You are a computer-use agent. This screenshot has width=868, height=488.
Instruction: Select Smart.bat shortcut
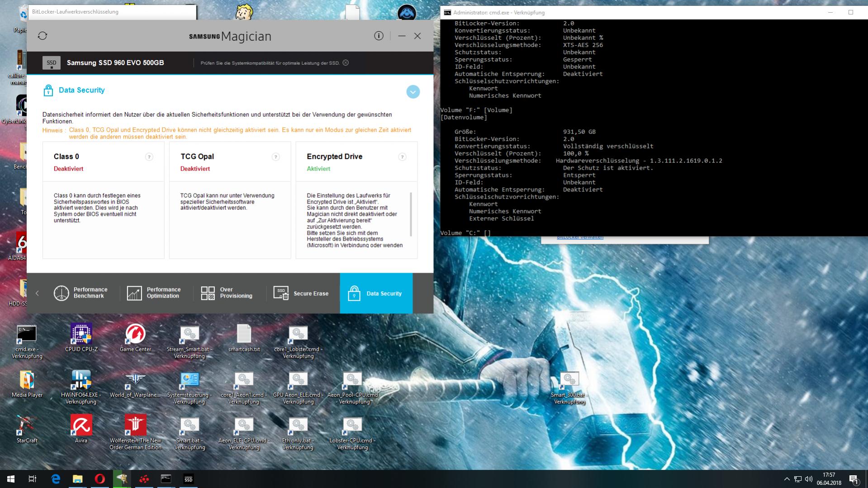coord(190,433)
